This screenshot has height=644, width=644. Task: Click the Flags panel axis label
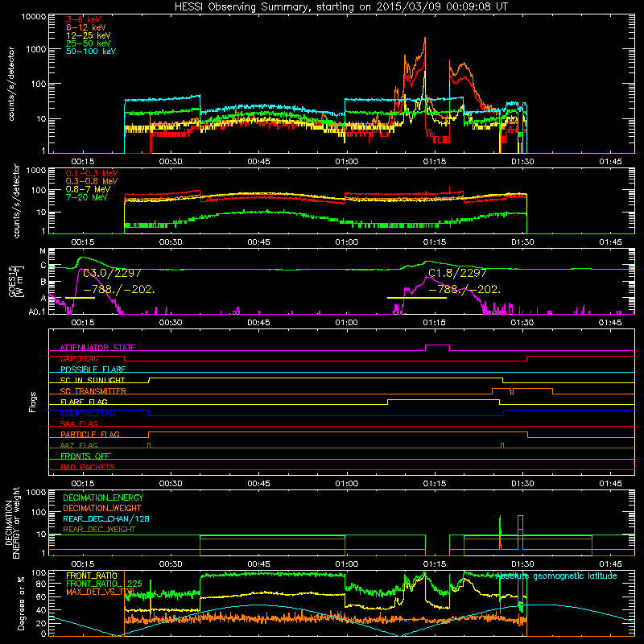pyautogui.click(x=33, y=402)
